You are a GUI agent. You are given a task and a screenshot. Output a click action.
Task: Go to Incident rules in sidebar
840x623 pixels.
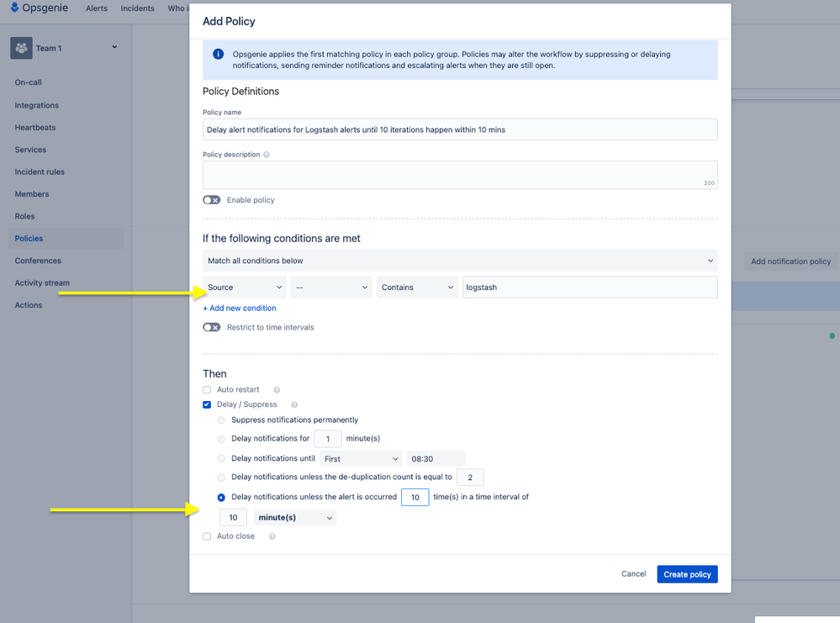pos(40,172)
